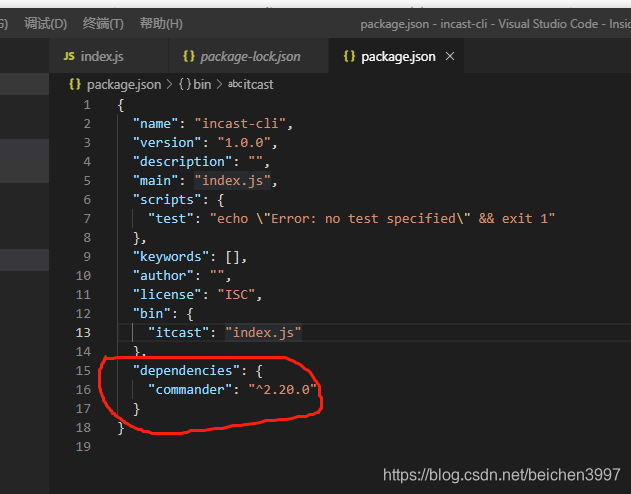631x494 pixels.
Task: Click the "commander" key on line 16
Action: (190, 389)
